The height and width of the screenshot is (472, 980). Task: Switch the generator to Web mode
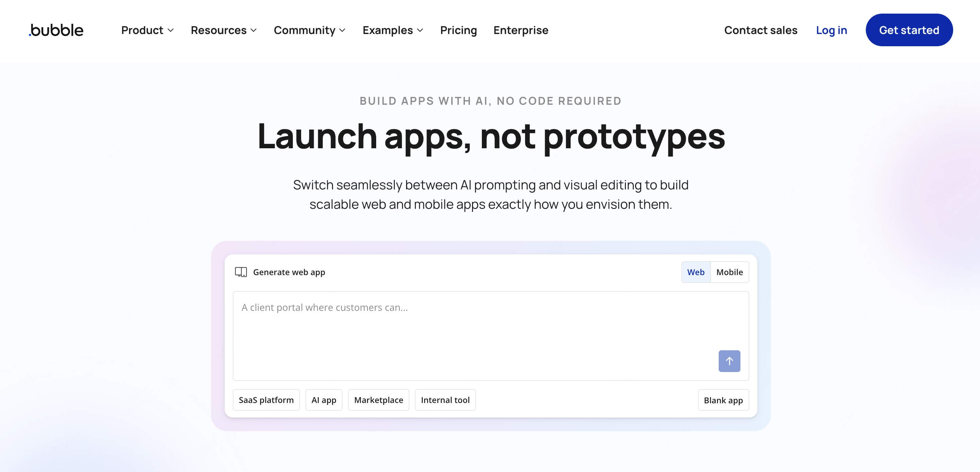point(696,272)
